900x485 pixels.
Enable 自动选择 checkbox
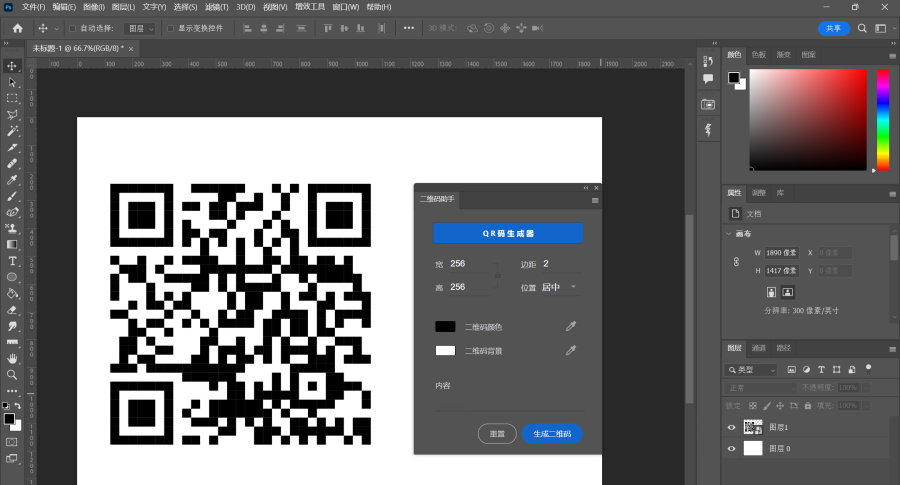(72, 28)
